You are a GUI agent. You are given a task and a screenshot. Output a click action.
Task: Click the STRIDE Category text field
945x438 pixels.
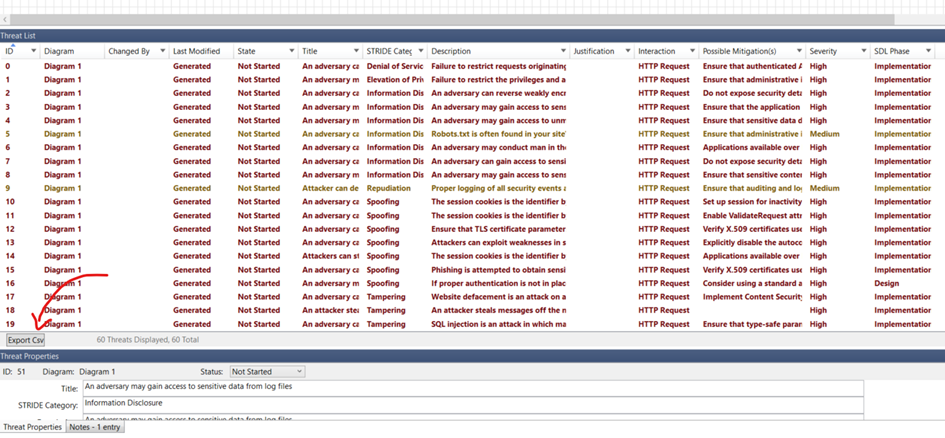tap(472, 404)
